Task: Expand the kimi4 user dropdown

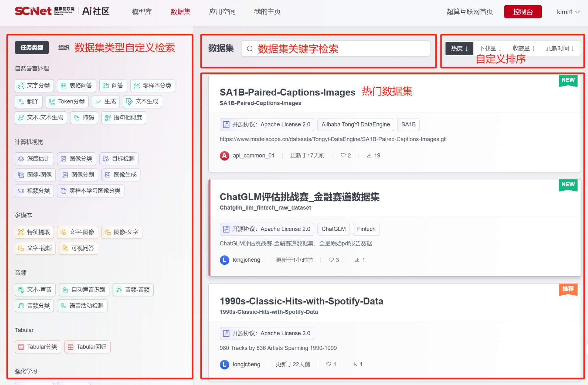Action: click(x=568, y=12)
